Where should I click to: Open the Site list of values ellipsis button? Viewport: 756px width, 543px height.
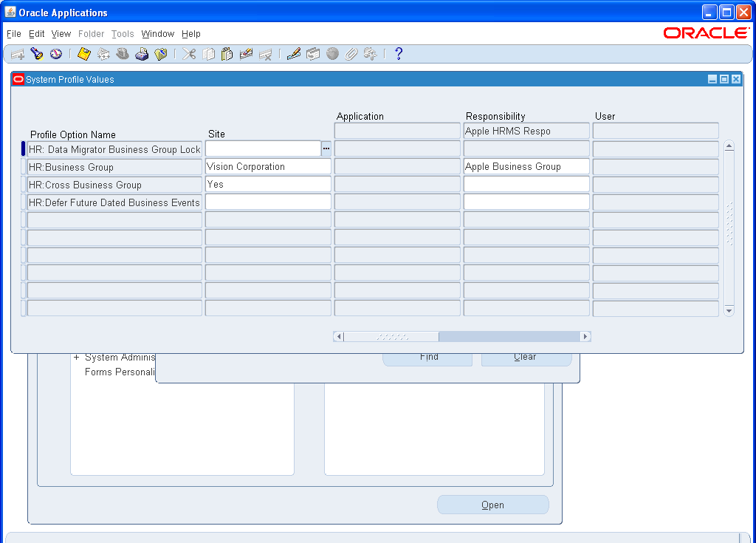326,148
